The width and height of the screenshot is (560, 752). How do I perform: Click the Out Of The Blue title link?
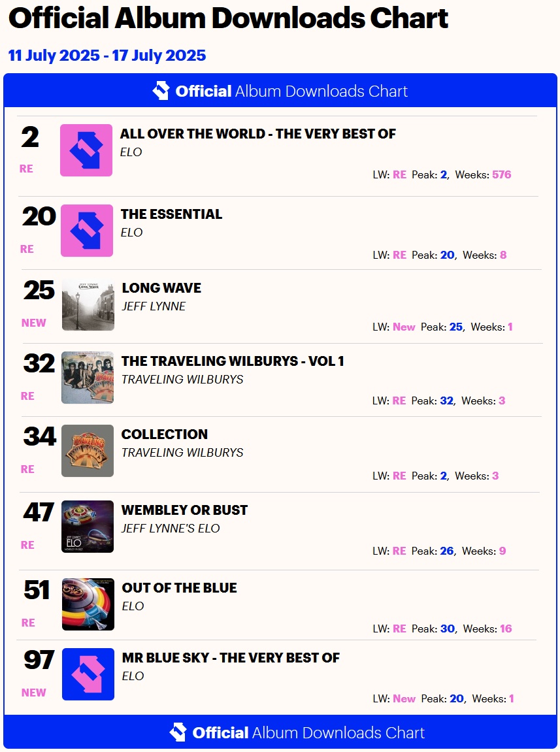[180, 588]
